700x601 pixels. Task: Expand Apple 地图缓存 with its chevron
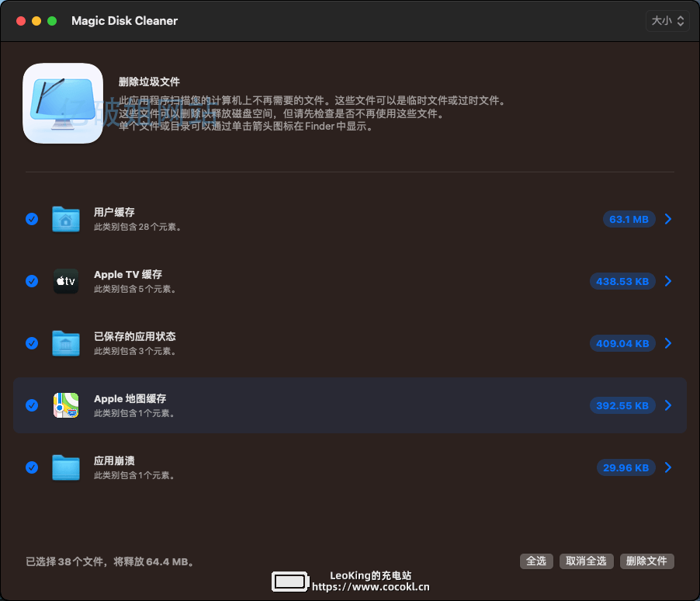point(668,405)
